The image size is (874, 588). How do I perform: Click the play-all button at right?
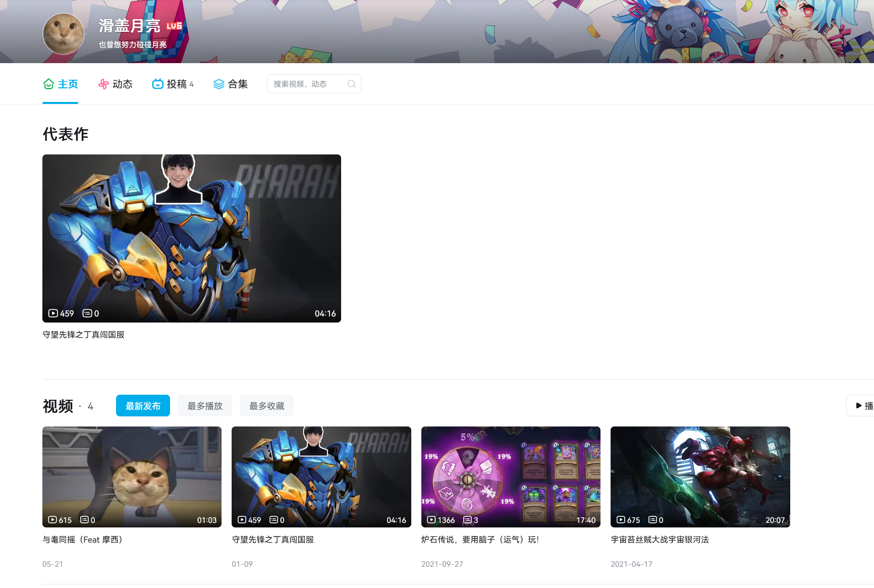tap(861, 406)
